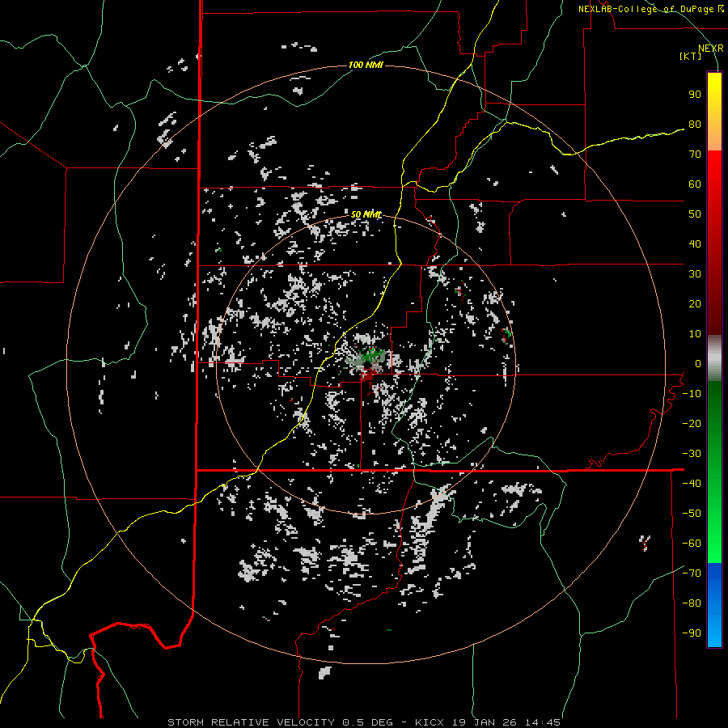
Task: Click the 19 JAN 26 date text
Action: pos(485,722)
